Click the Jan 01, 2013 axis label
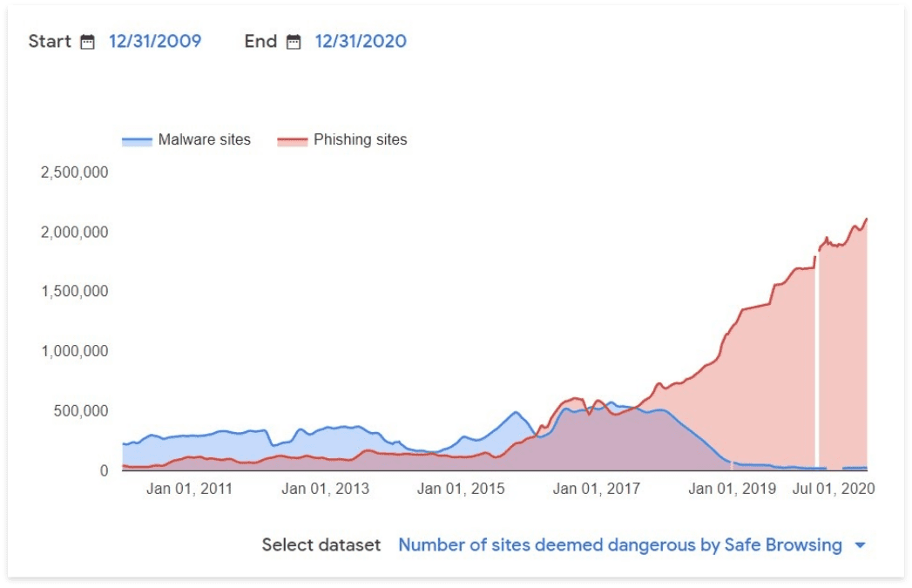This screenshot has height=588, width=912. (325, 489)
